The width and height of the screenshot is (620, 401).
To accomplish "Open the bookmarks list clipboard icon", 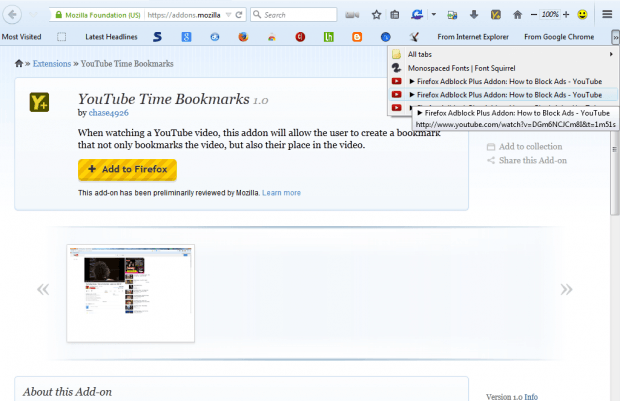I will [394, 15].
